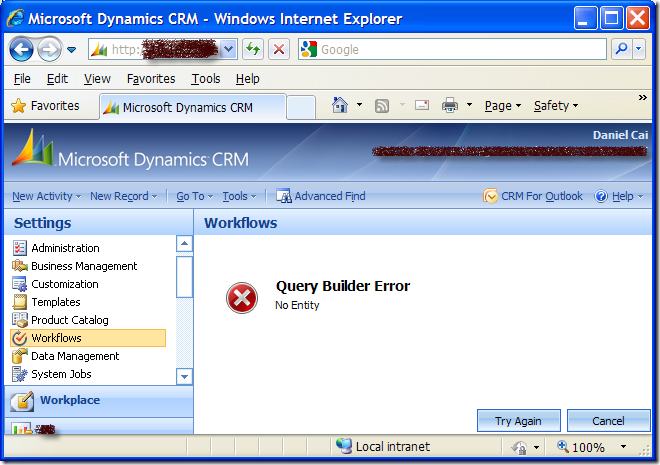Open the Favorites menu in menu bar
The width and height of the screenshot is (660, 465).
click(151, 79)
